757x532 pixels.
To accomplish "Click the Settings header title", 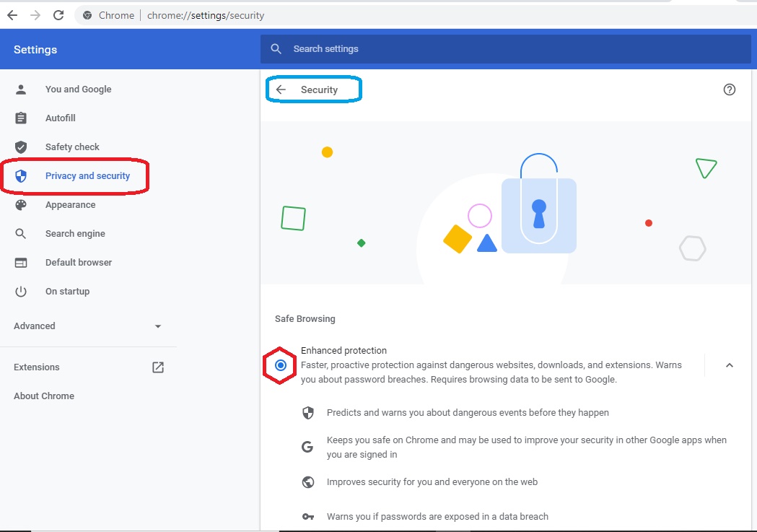I will tap(35, 49).
